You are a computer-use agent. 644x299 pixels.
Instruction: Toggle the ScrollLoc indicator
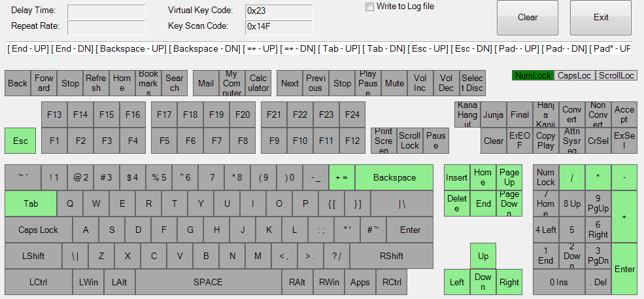pos(616,75)
